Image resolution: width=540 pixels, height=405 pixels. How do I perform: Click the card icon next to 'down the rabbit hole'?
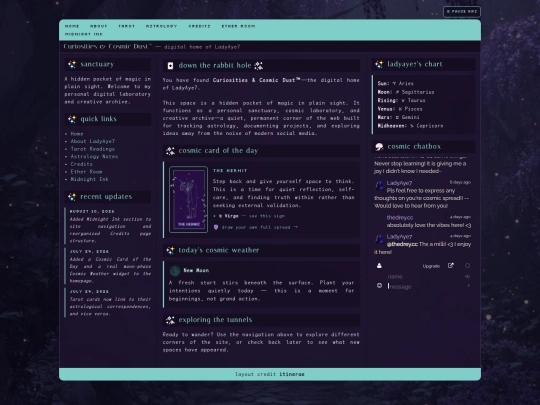pyautogui.click(x=170, y=66)
